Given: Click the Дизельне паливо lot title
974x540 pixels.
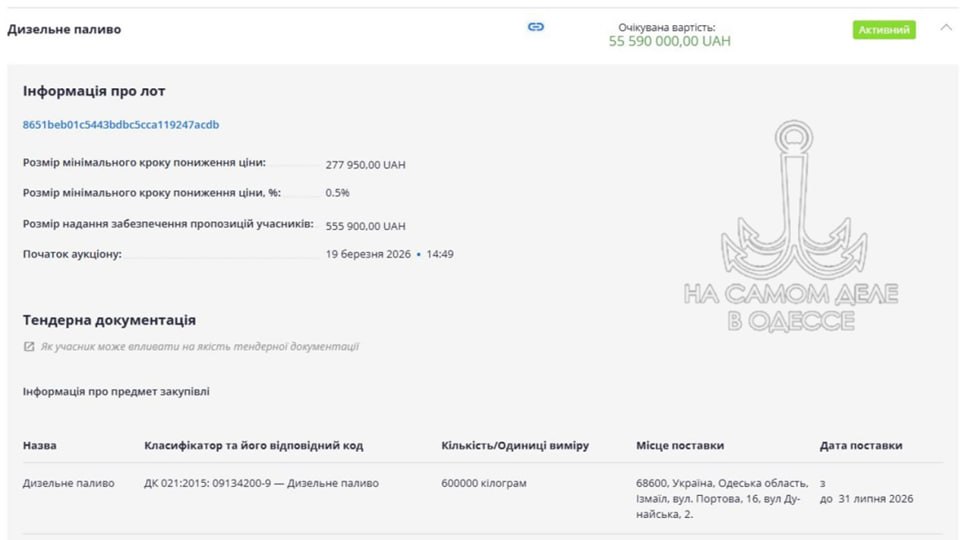Looking at the screenshot, I should [x=64, y=29].
